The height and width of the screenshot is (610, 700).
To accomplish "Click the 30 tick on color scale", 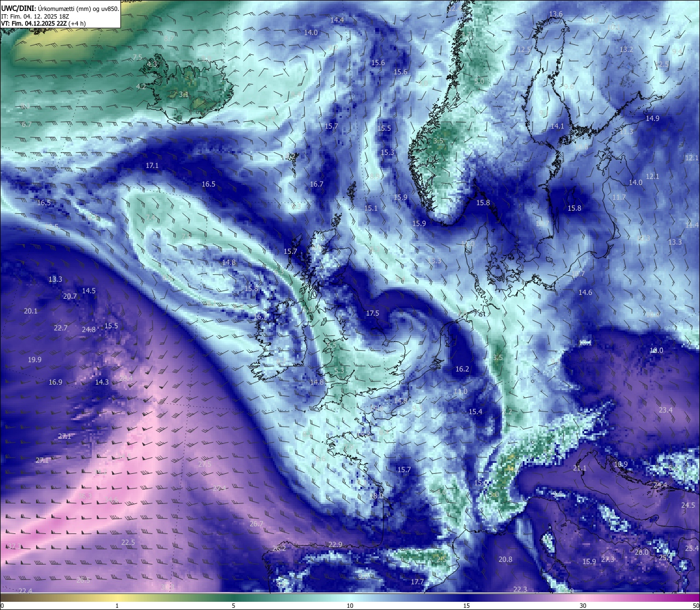I will 583,606.
